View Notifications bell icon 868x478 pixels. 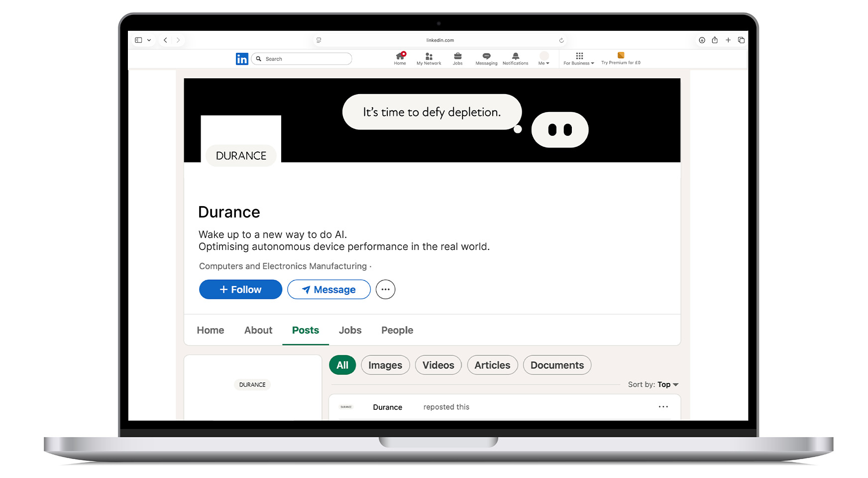click(515, 57)
